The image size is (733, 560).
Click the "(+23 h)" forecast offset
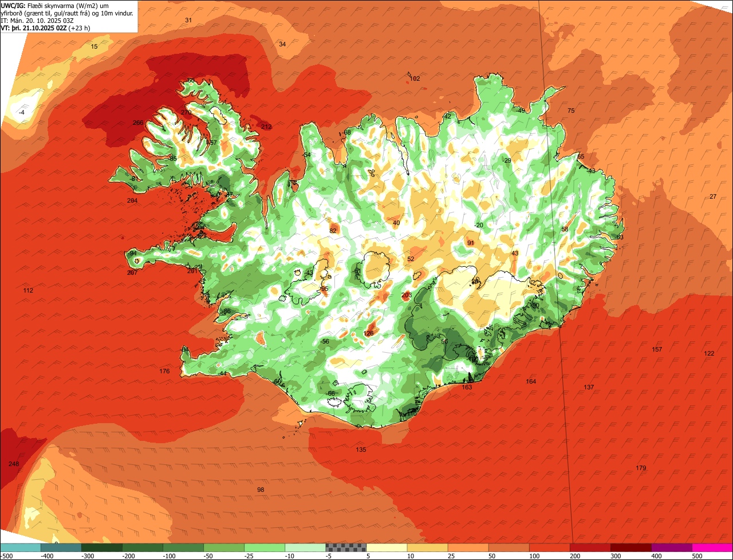(x=79, y=28)
